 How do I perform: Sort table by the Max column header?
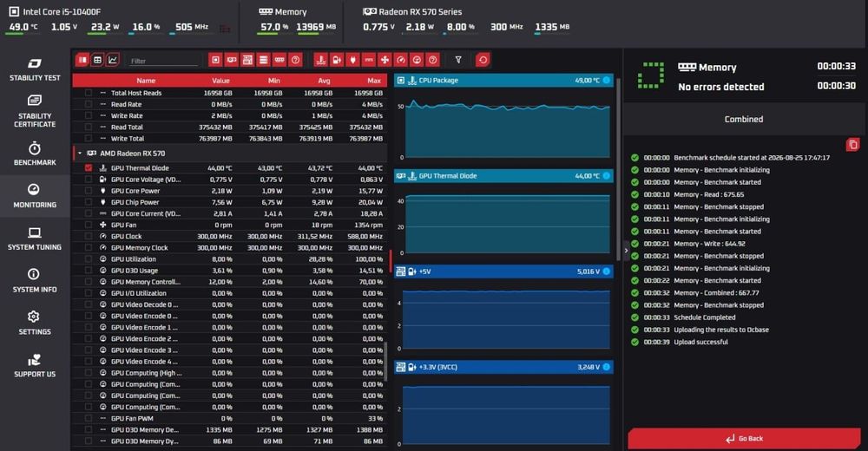click(x=374, y=81)
